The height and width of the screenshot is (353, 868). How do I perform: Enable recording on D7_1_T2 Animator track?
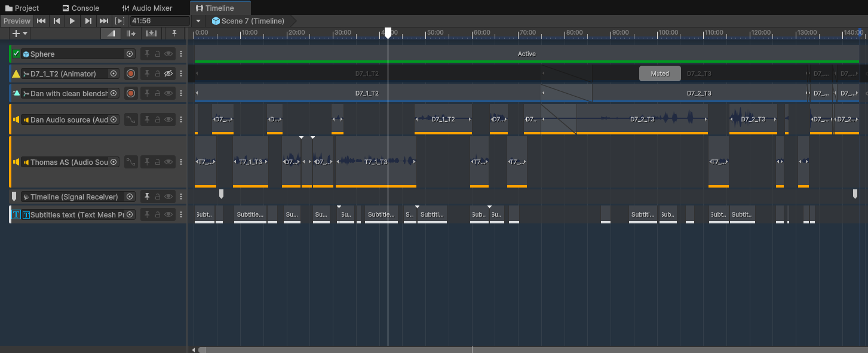131,73
